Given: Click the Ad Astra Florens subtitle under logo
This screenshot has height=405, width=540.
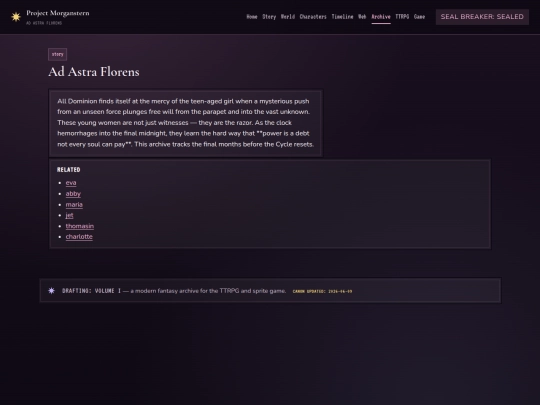Looking at the screenshot, I should pos(44,23).
